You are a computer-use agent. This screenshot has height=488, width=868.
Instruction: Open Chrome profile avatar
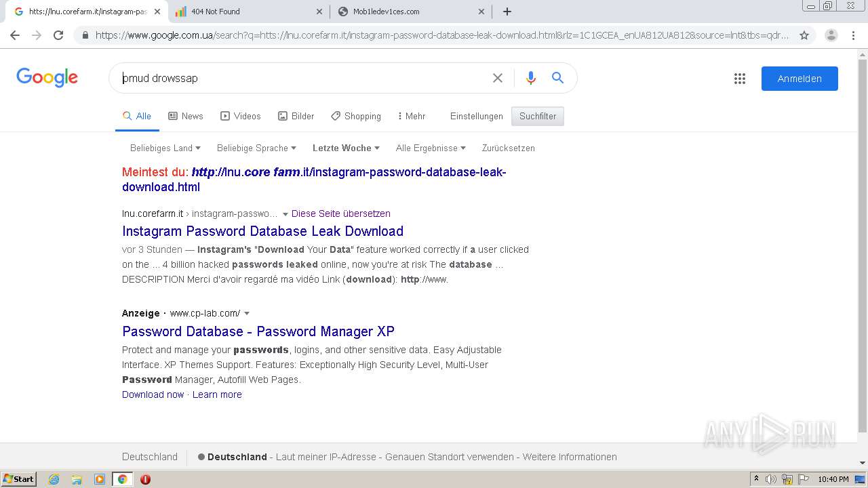(x=831, y=35)
